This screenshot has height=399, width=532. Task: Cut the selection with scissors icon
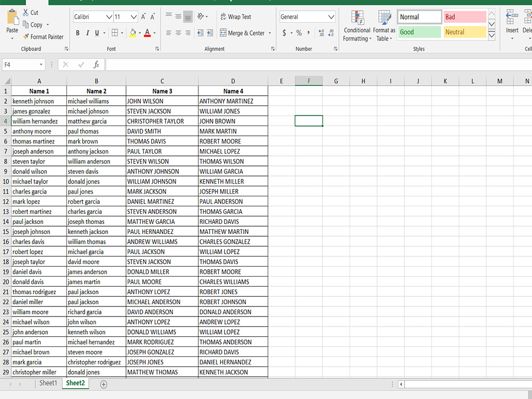tap(26, 13)
